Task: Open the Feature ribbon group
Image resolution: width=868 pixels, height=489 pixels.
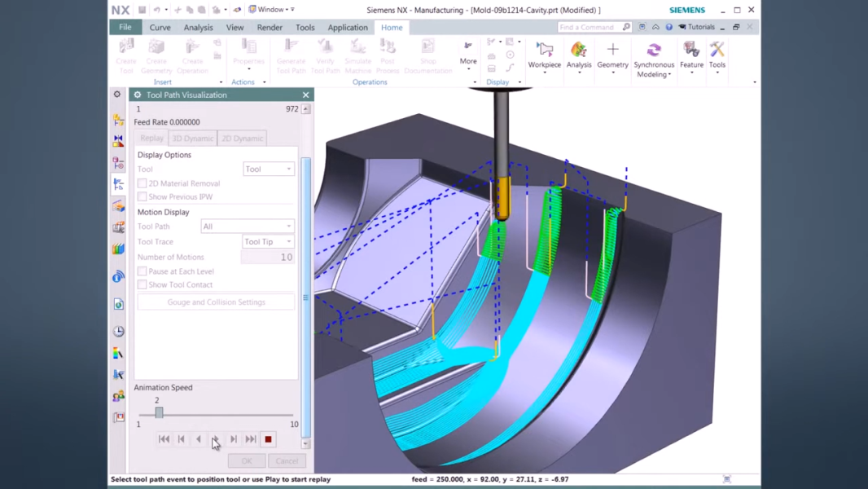Action: pyautogui.click(x=691, y=55)
